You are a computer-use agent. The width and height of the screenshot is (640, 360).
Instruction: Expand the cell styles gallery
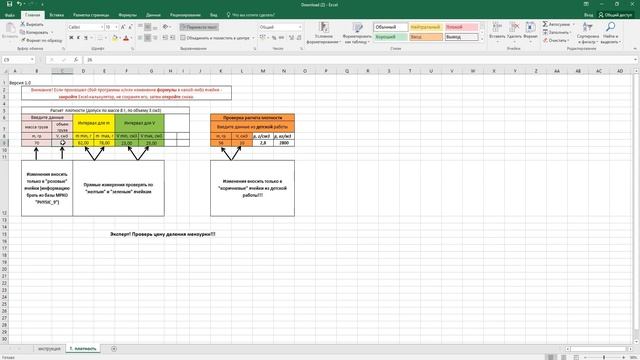[x=482, y=39]
